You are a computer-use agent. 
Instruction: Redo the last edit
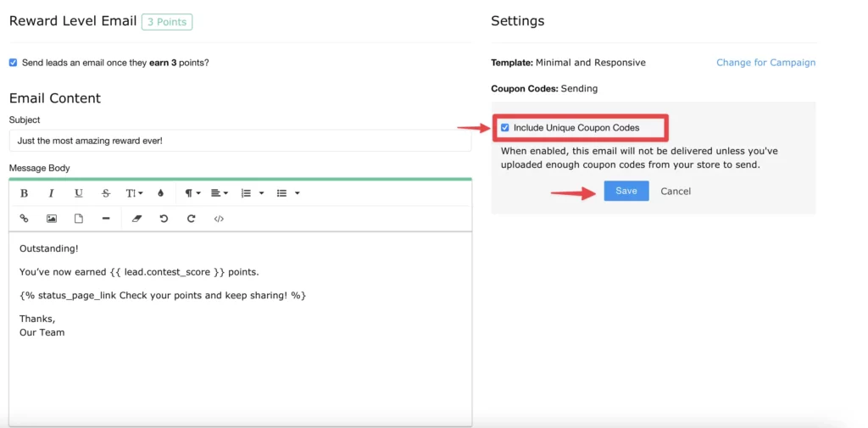(x=191, y=219)
